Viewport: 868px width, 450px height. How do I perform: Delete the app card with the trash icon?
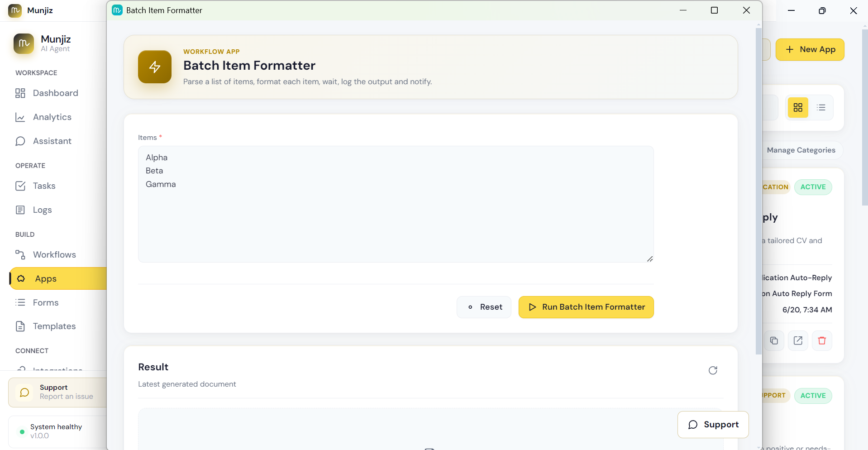[x=822, y=340]
